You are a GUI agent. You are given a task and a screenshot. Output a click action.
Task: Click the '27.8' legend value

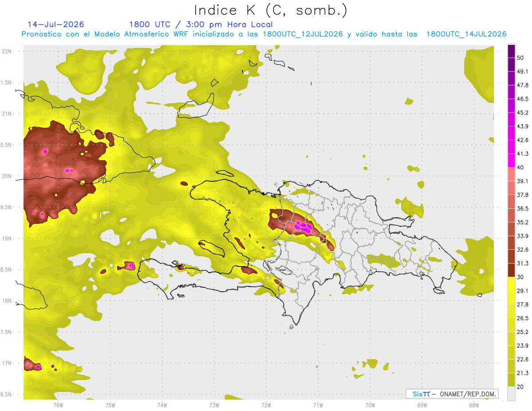coord(523,304)
